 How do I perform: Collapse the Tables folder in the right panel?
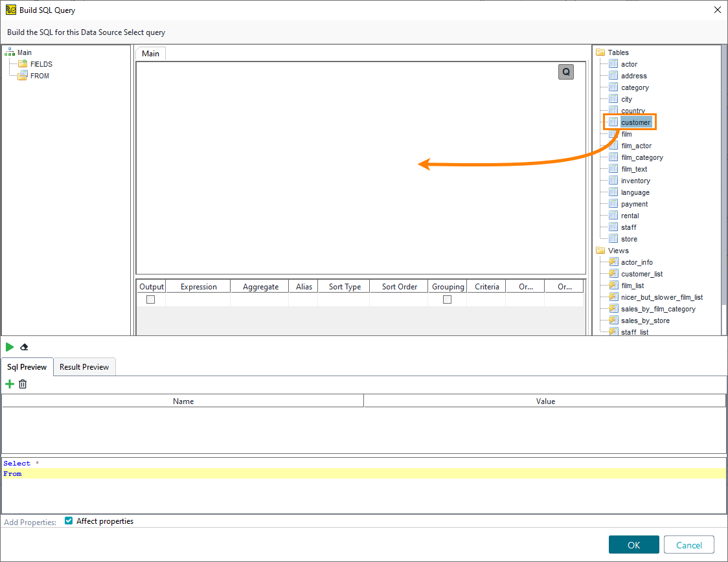click(600, 52)
